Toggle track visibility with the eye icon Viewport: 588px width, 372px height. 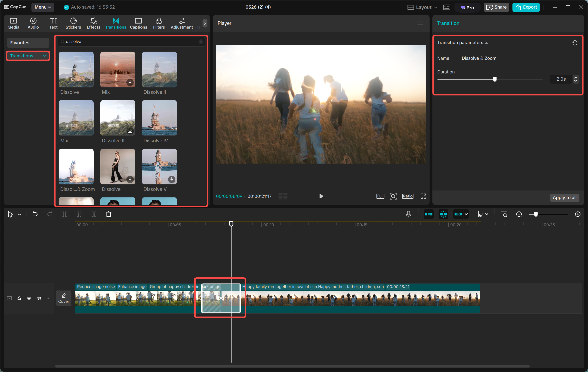[x=29, y=298]
